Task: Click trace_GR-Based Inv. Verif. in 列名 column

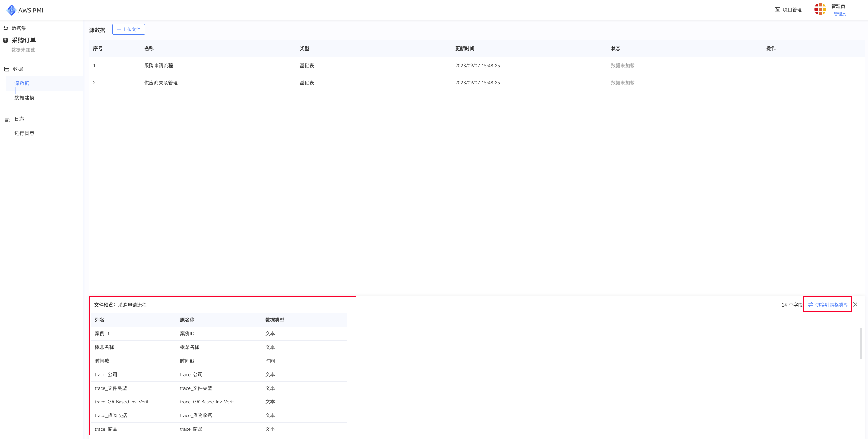Action: click(x=122, y=402)
